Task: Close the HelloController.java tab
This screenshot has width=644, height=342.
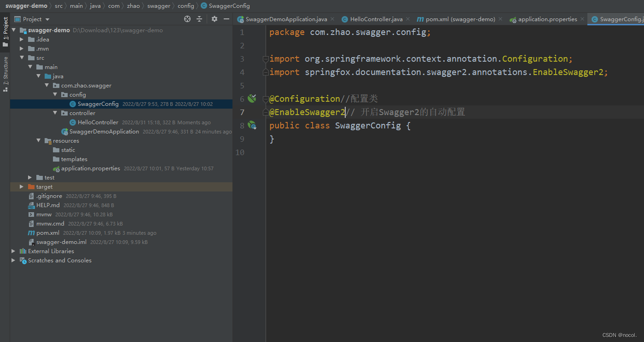Action: coord(408,19)
